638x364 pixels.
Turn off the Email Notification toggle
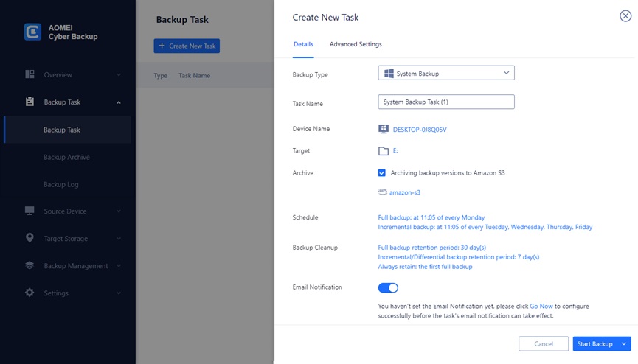pyautogui.click(x=388, y=287)
